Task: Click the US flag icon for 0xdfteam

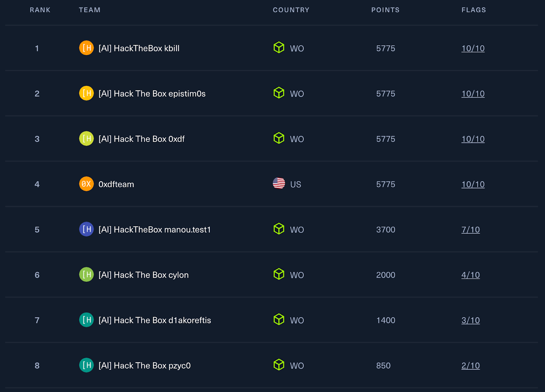Action: [279, 183]
